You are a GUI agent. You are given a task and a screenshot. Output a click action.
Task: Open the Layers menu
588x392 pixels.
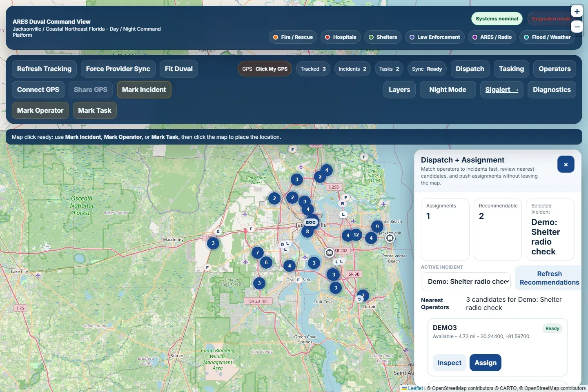click(x=399, y=90)
